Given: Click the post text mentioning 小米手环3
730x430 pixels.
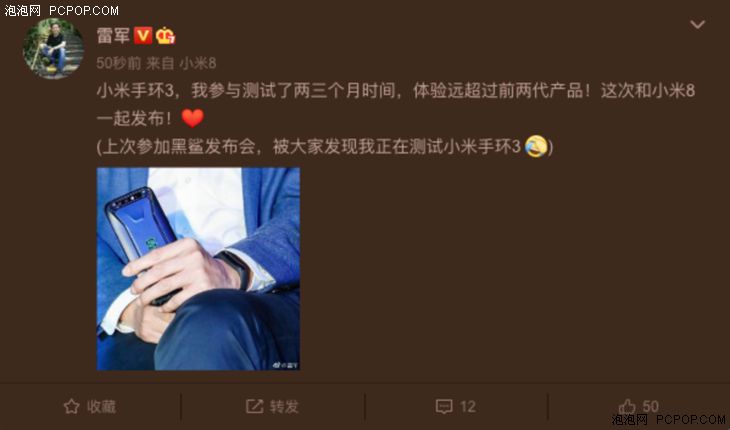Looking at the screenshot, I should click(x=396, y=119).
